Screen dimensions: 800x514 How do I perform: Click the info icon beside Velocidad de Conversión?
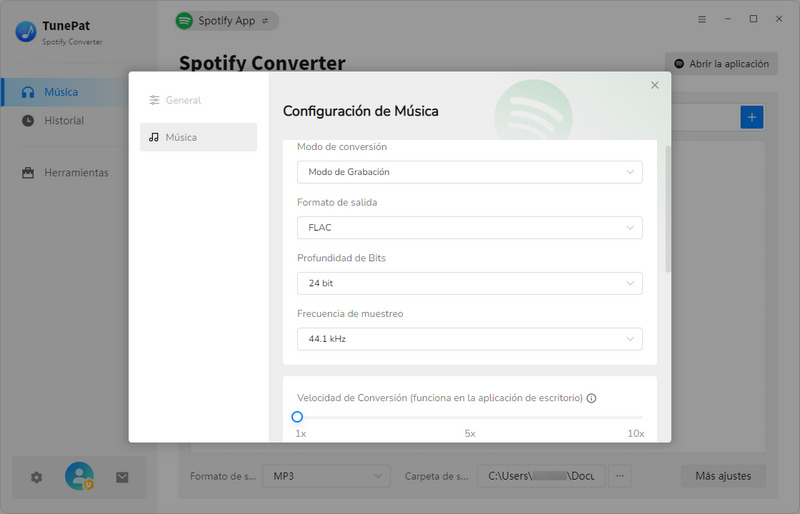(591, 398)
